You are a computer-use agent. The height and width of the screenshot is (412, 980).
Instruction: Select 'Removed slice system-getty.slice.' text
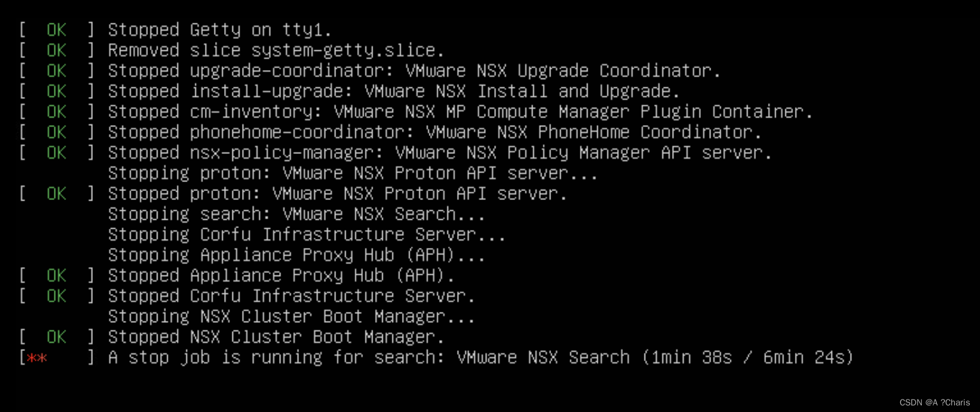tap(276, 50)
